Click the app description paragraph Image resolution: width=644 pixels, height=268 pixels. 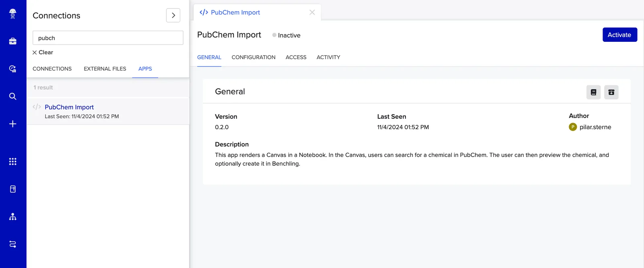pyautogui.click(x=412, y=159)
